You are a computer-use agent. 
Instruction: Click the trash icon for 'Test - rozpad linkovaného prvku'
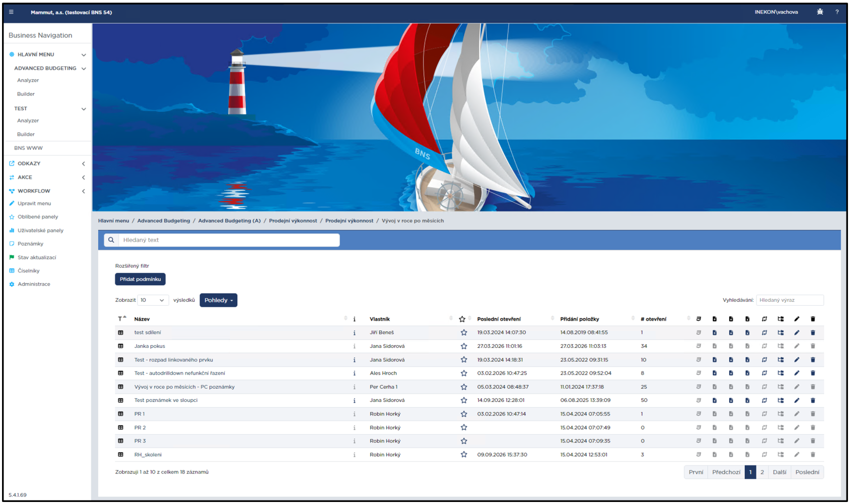tap(813, 360)
